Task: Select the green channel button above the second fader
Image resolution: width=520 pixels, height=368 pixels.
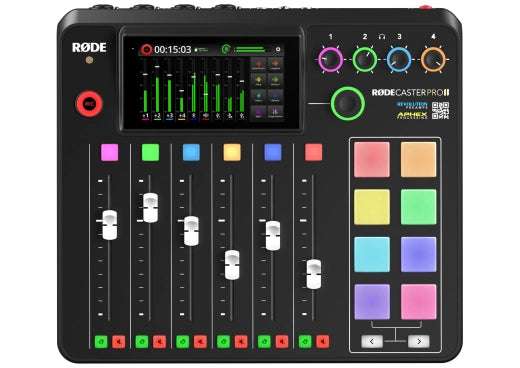Action: (x=150, y=153)
